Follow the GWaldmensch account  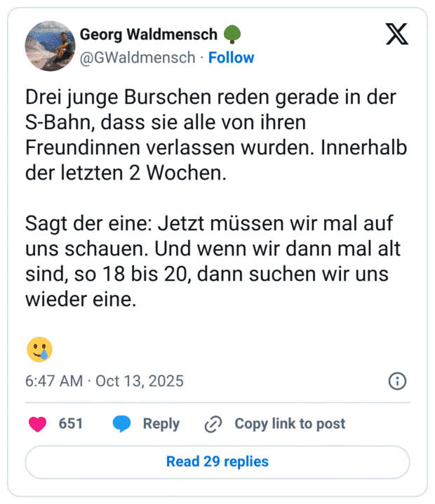coord(232,58)
